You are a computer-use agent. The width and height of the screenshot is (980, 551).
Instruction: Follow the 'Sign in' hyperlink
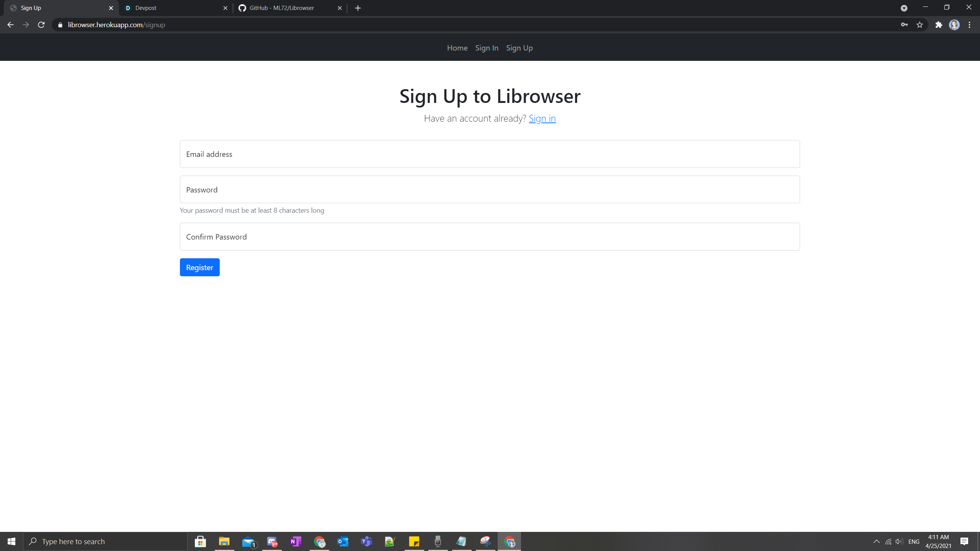click(x=542, y=118)
